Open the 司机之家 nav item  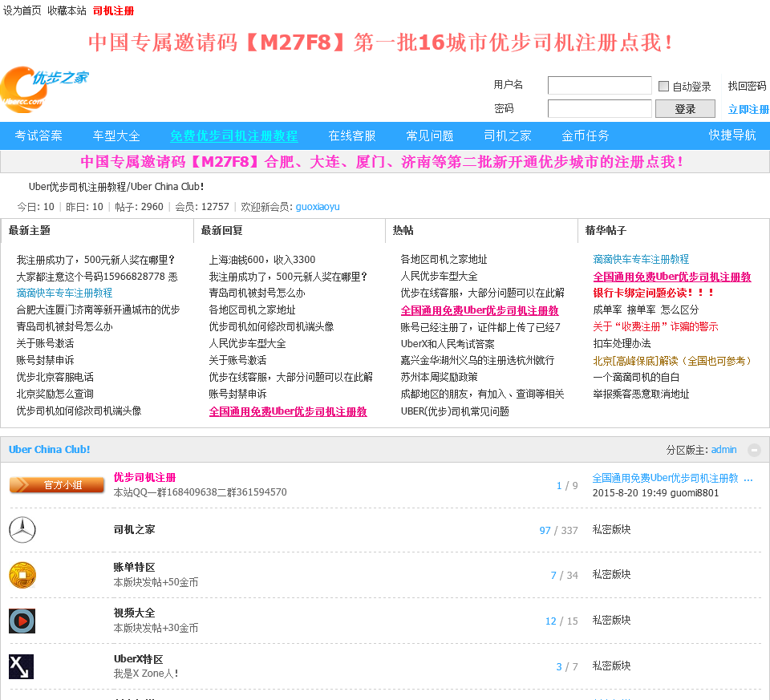click(x=508, y=136)
